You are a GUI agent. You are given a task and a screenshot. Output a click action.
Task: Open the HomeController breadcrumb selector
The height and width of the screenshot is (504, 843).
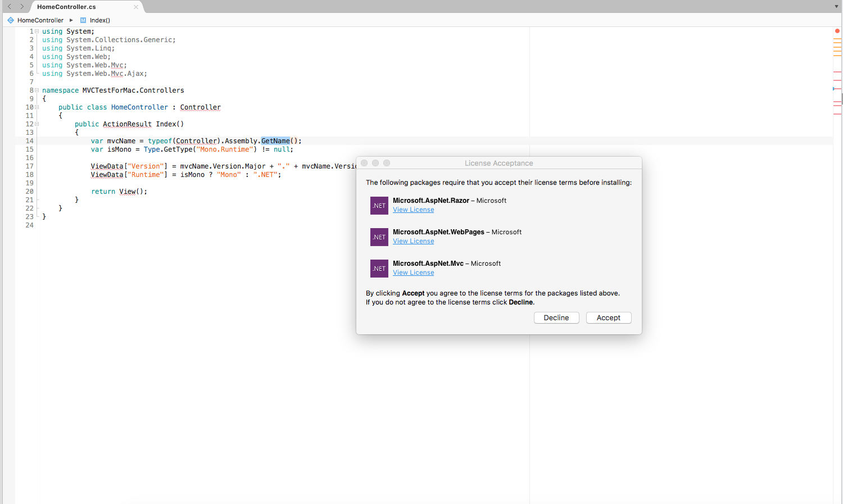pos(40,20)
